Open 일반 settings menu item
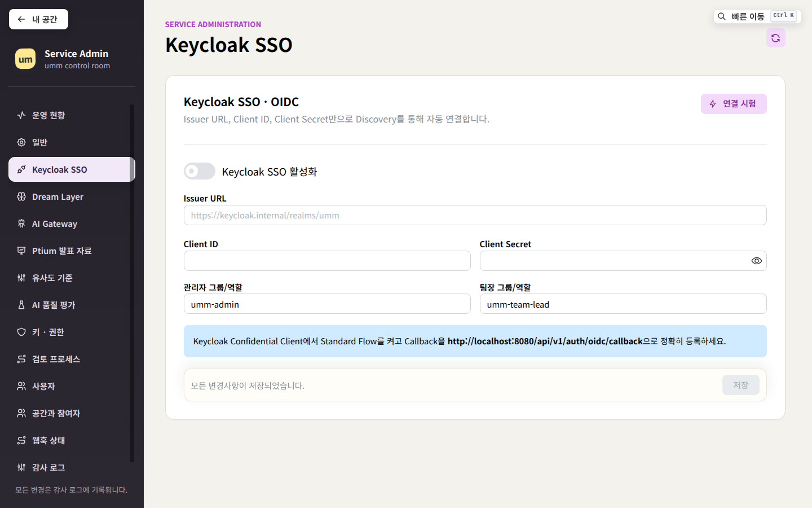The height and width of the screenshot is (508, 812). (72, 142)
